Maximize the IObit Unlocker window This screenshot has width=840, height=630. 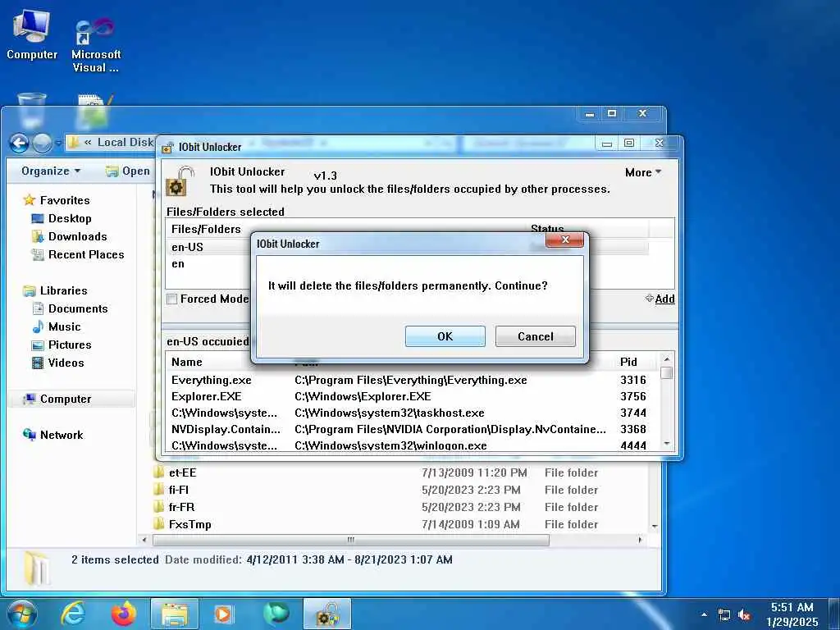click(629, 143)
